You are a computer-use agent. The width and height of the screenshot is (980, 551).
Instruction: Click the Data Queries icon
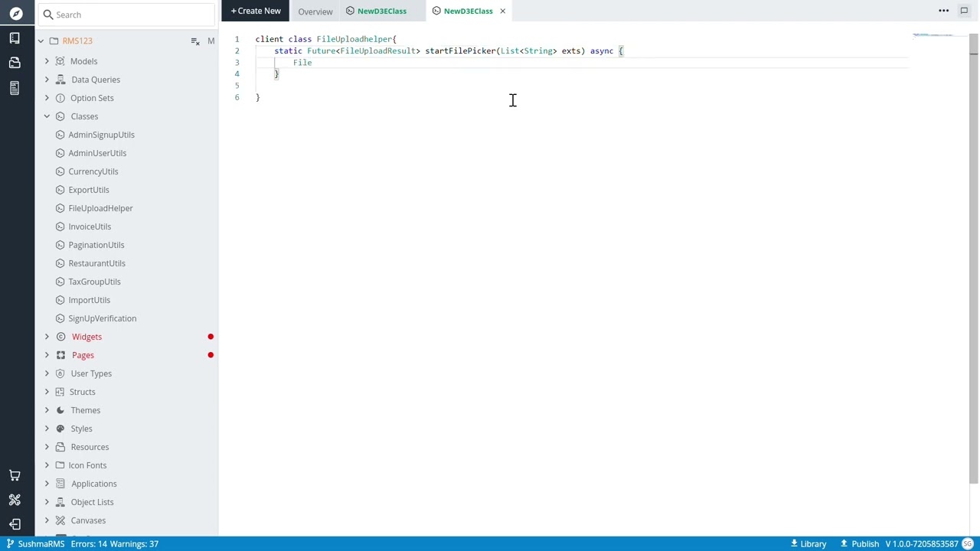60,80
